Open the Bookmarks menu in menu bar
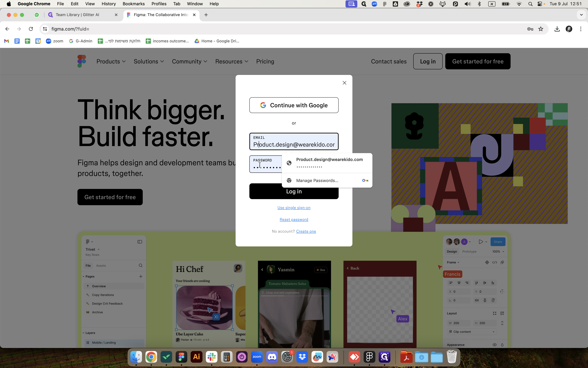This screenshot has width=588, height=368. (134, 4)
